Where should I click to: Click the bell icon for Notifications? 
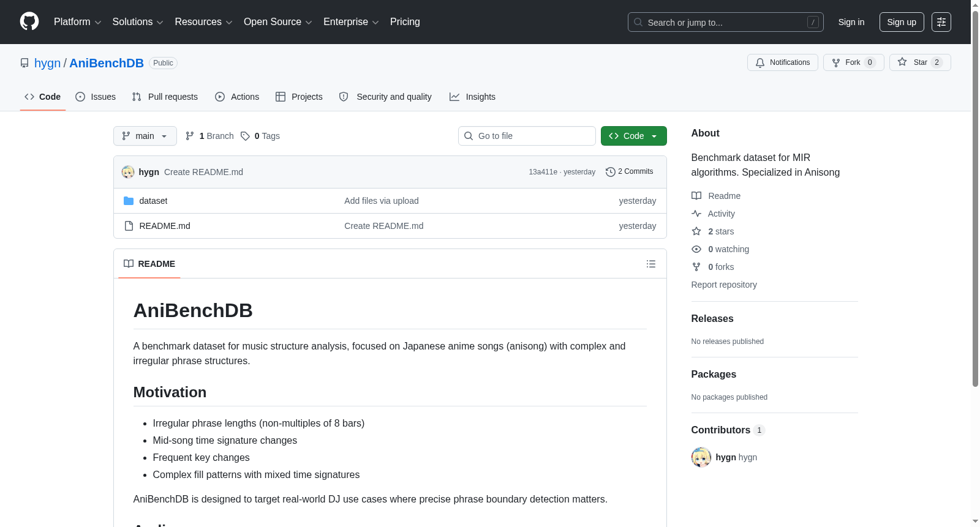point(760,62)
